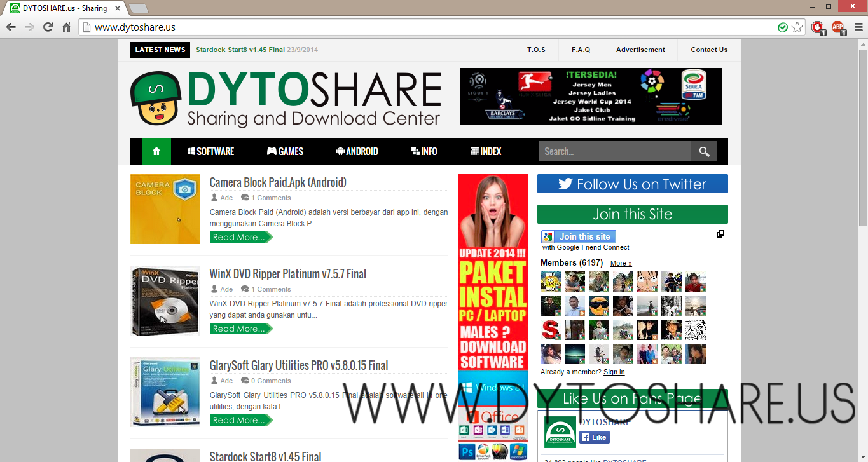Click the Glary Utilities box thumbnail
Image resolution: width=868 pixels, height=462 pixels.
pyautogui.click(x=165, y=392)
